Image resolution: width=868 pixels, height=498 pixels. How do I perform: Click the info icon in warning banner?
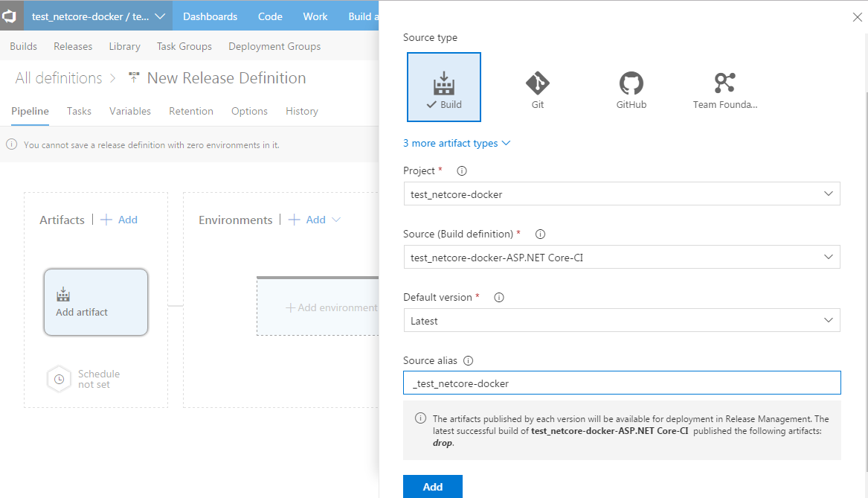11,144
